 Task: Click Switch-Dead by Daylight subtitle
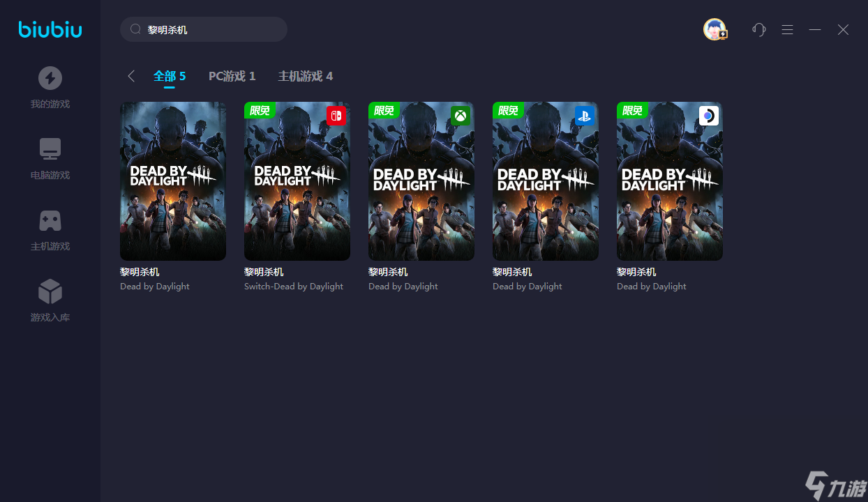pos(294,287)
